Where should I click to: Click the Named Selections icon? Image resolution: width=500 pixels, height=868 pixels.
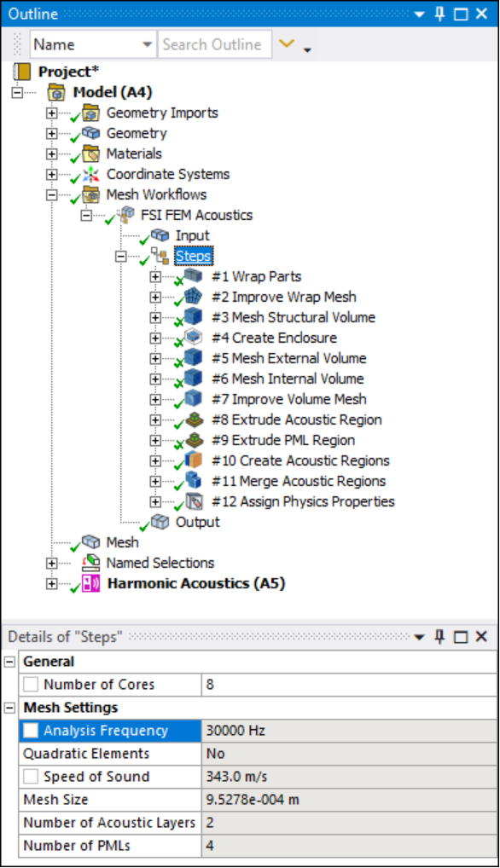coord(90,563)
